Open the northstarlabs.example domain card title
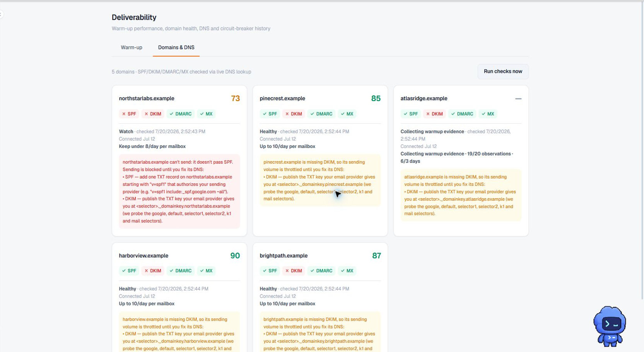The width and height of the screenshot is (644, 352). [147, 99]
